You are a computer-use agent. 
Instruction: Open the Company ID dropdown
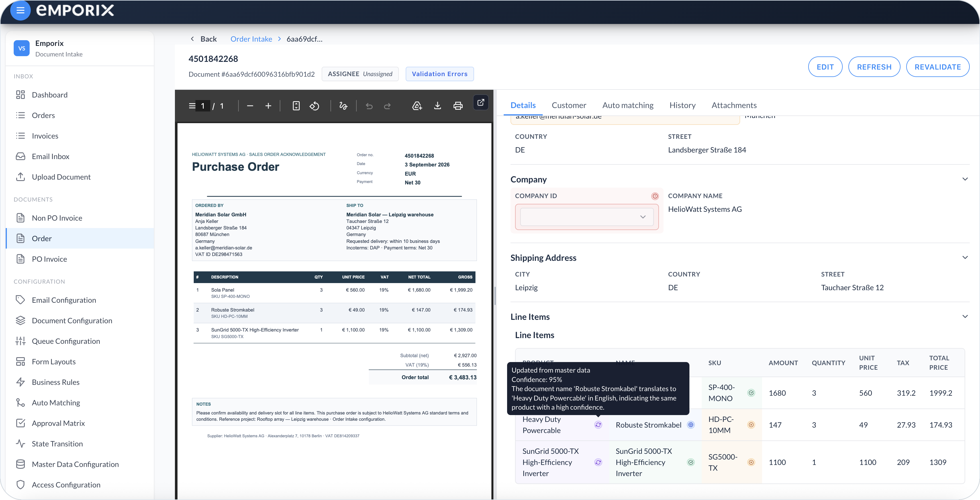click(x=587, y=217)
